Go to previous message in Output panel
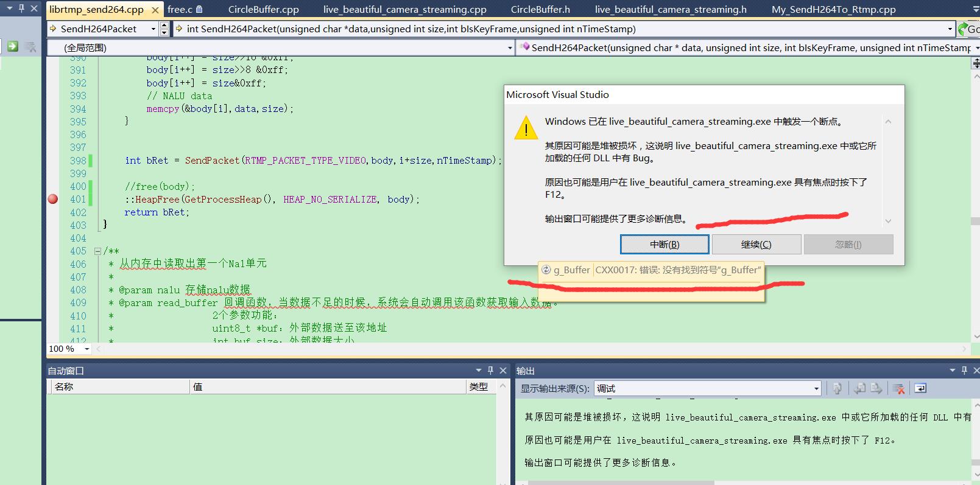This screenshot has height=485, width=980. [x=859, y=388]
